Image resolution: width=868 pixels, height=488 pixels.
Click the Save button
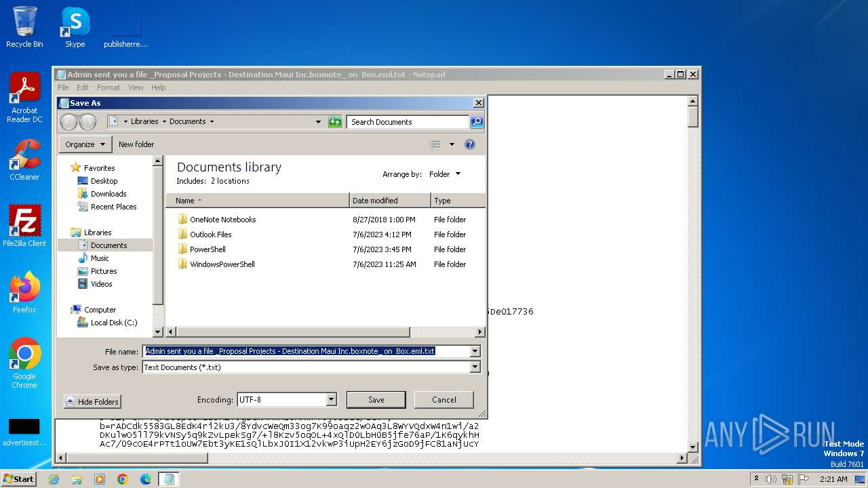click(x=376, y=400)
